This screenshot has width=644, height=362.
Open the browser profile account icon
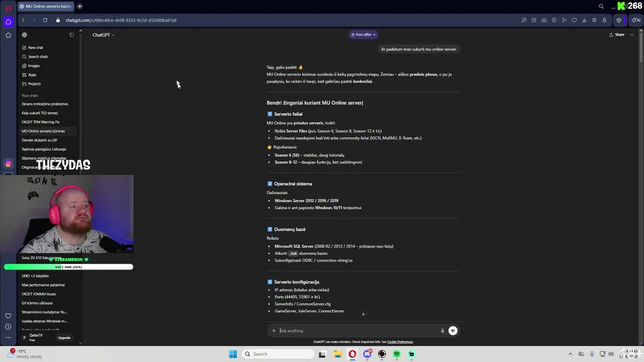pyautogui.click(x=604, y=20)
